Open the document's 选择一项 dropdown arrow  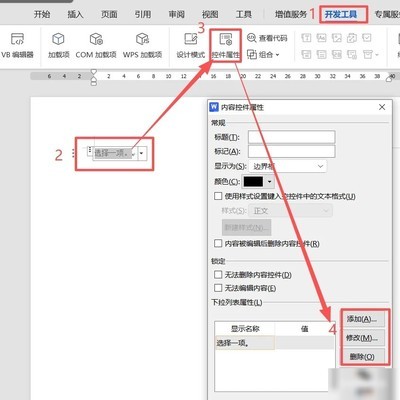142,153
